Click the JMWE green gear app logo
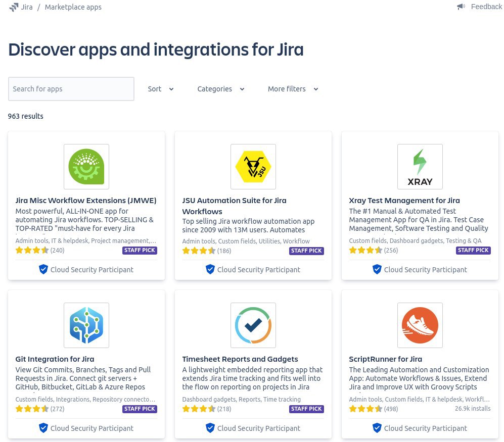The height and width of the screenshot is (442, 504). tap(86, 167)
